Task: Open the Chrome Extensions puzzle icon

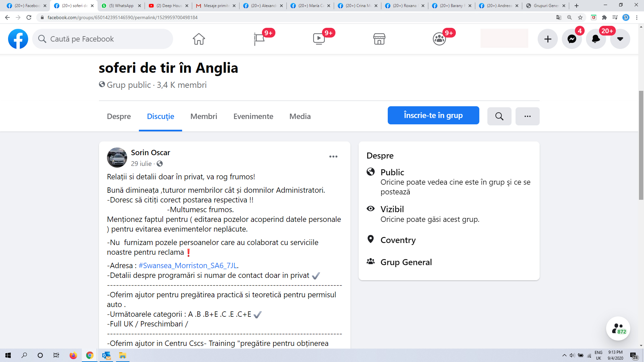Action: click(604, 17)
